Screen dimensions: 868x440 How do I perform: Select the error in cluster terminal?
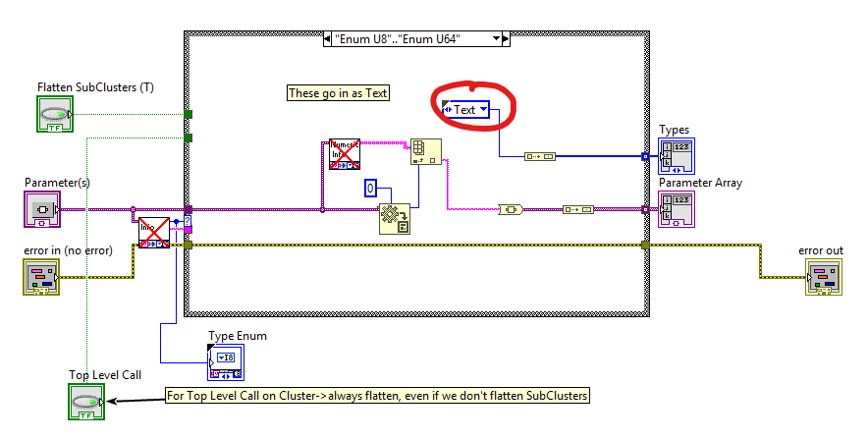[41, 276]
